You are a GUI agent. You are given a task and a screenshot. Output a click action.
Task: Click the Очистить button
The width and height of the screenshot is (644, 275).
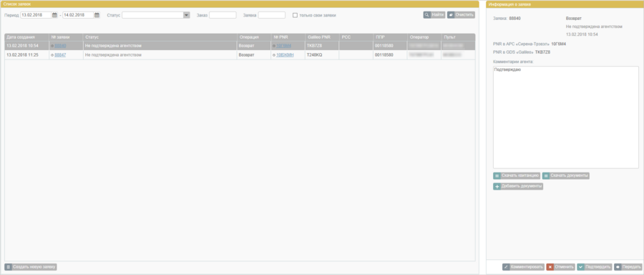click(461, 15)
